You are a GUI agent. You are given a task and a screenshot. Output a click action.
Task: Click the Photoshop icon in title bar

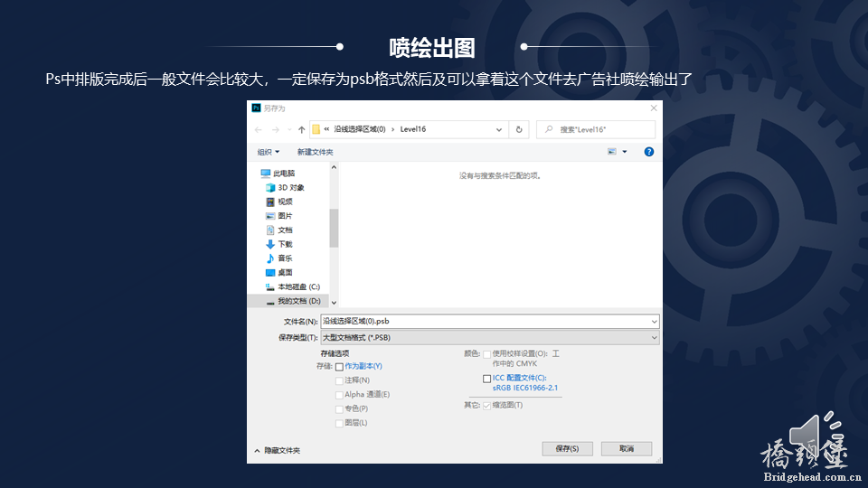click(x=256, y=108)
